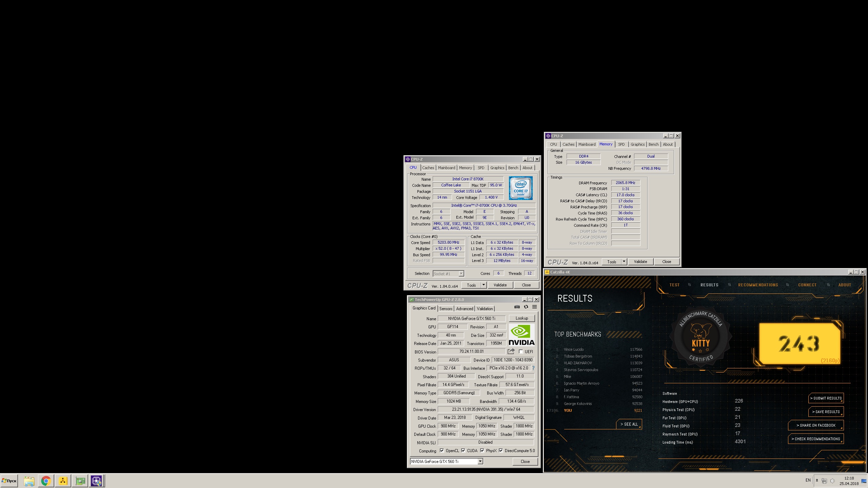Viewport: 868px width, 488px height.
Task: Toggle the PhysX checkbox
Action: pos(482,451)
